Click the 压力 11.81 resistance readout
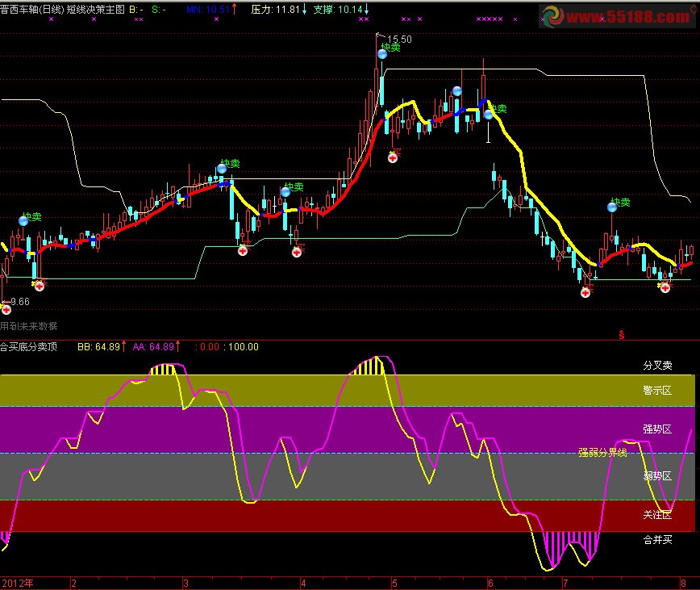This screenshot has height=590, width=700. click(278, 10)
